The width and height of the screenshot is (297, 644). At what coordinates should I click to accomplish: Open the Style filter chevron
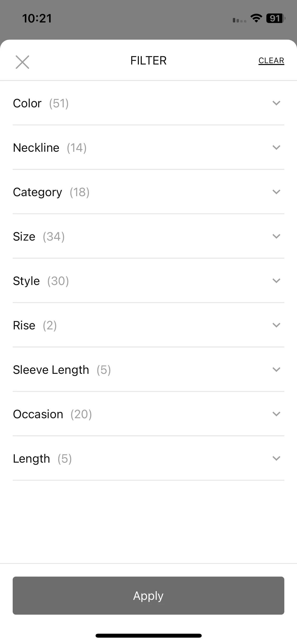point(276,281)
